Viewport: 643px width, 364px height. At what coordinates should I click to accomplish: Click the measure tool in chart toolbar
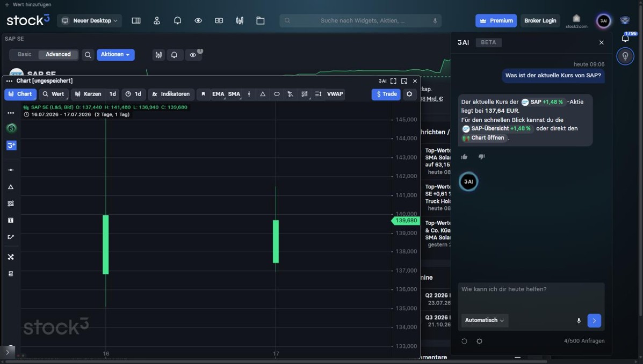tap(290, 94)
